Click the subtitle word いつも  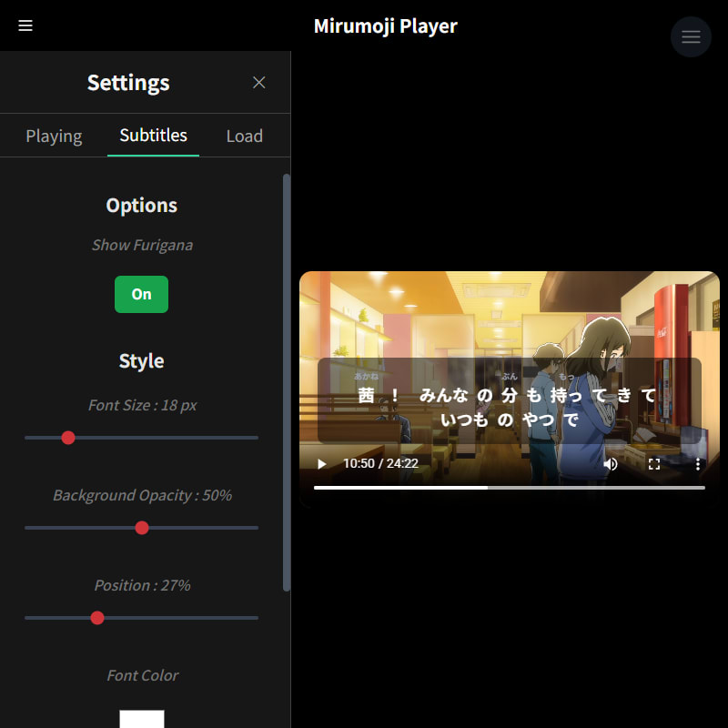pos(464,420)
